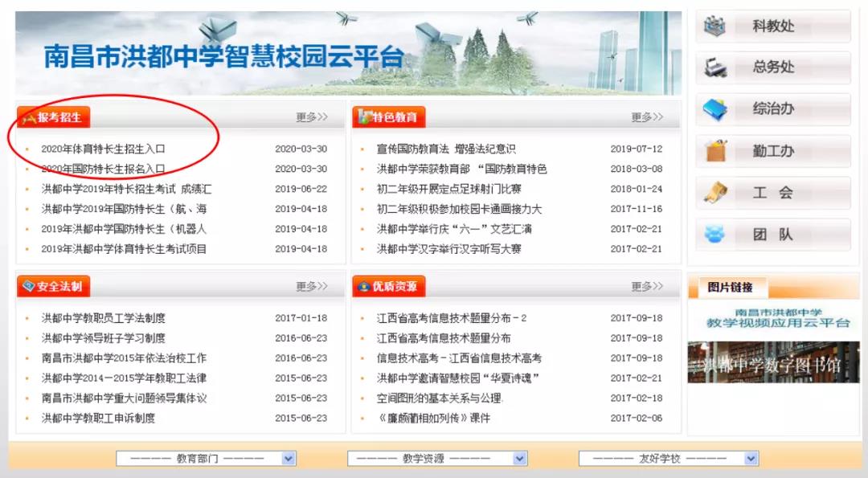The width and height of the screenshot is (868, 478).
Task: Click the 团队 people icon
Action: (714, 235)
